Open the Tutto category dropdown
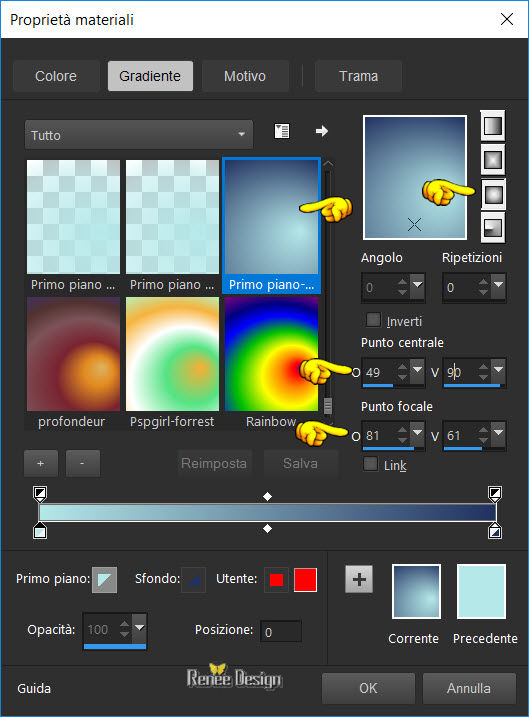This screenshot has width=529, height=717. point(139,135)
